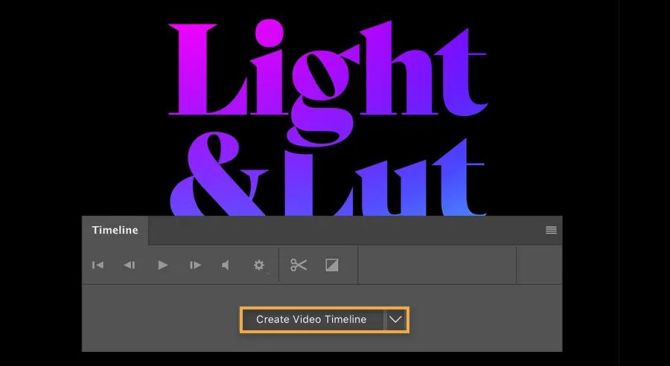Play the timeline
Image resolution: width=670 pixels, height=366 pixels.
162,265
